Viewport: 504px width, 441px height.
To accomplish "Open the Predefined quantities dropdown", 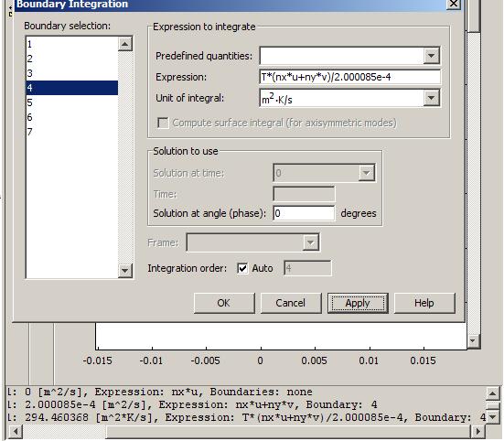I will coord(432,56).
